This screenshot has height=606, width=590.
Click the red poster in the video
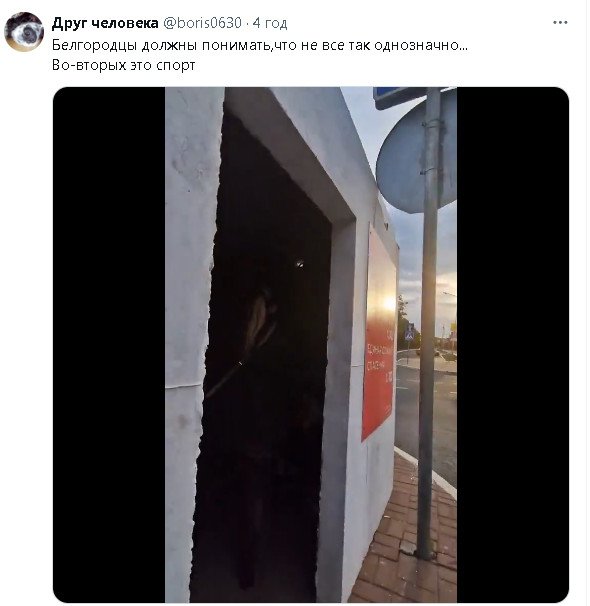(379, 334)
